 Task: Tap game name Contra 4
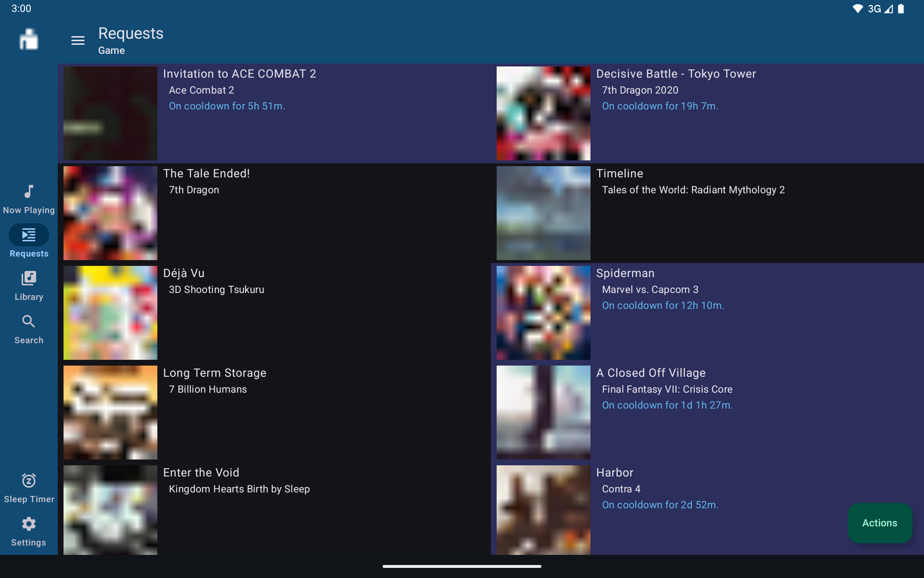pos(621,489)
